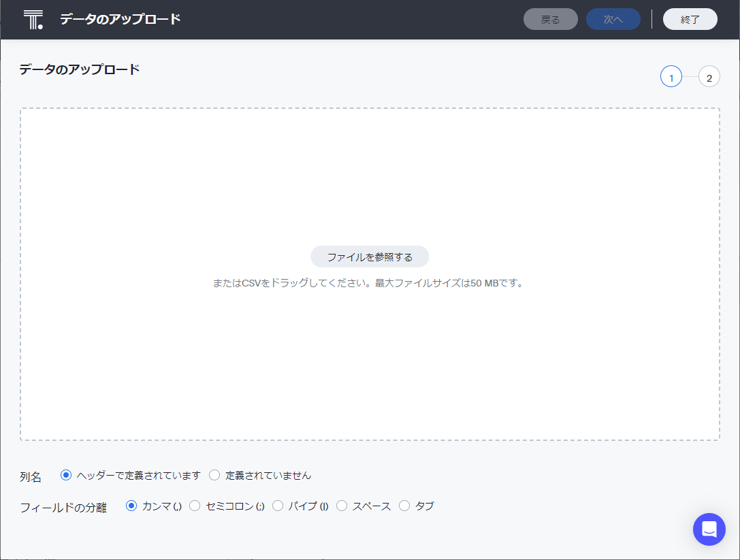Click the データのアップロード title in header bar

tap(120, 19)
